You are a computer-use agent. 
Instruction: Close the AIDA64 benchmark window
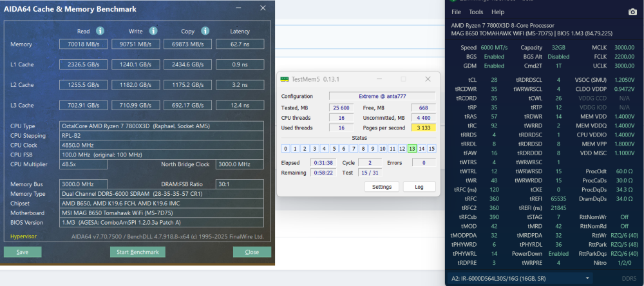[262, 8]
